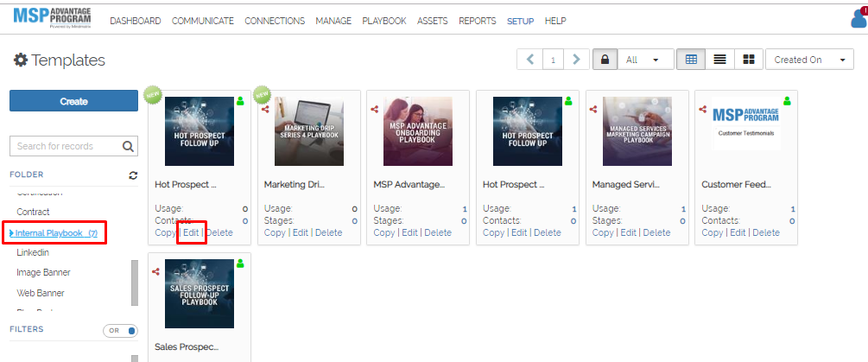868x362 pixels.
Task: Click the lock icon in the toolbar
Action: point(605,60)
